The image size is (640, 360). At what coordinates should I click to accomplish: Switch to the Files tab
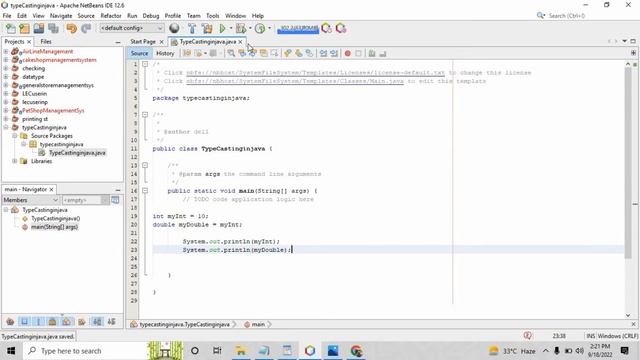46,42
